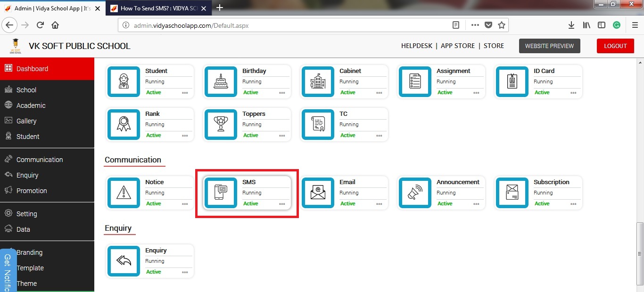Screen dimensions: 644x292
Task: Open the Toppers trophy icon
Action: pos(221,124)
